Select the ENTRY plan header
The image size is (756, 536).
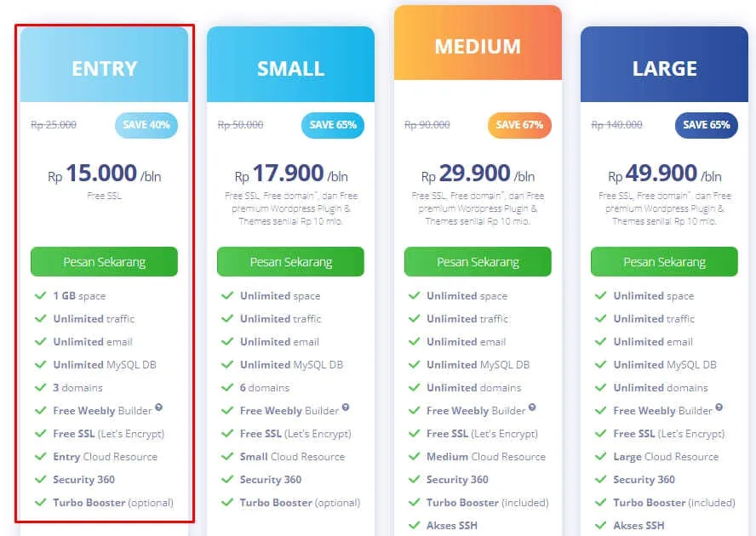(x=104, y=65)
